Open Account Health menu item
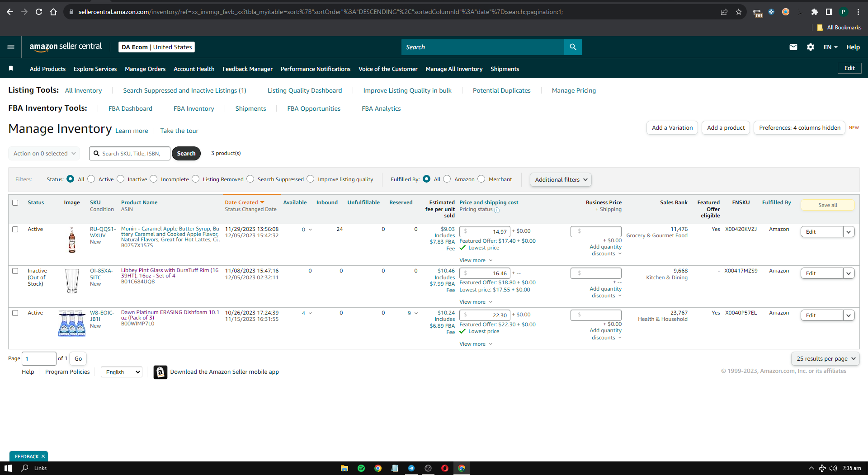The width and height of the screenshot is (868, 475). pos(194,69)
